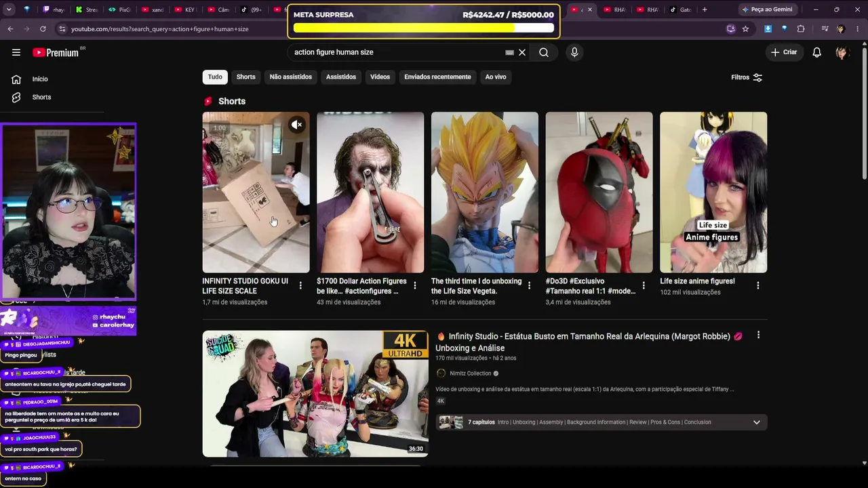Open more options for Life Size Vegeta short

530,285
